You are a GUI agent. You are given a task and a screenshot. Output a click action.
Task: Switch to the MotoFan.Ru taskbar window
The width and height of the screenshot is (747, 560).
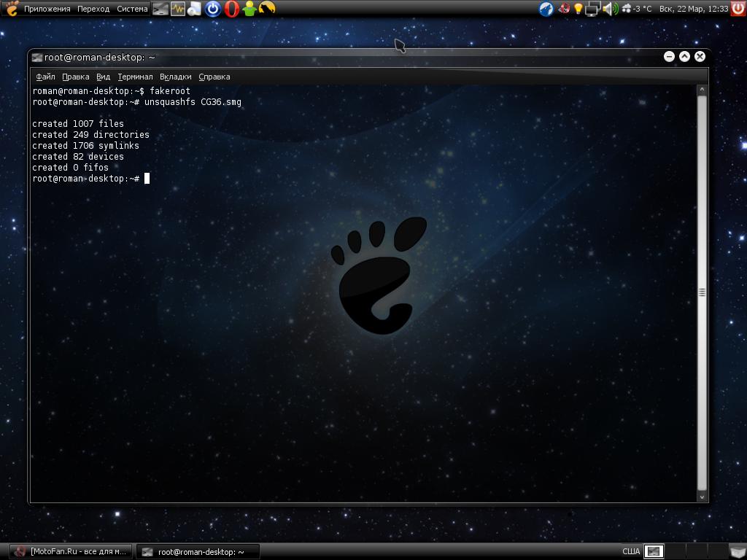71,551
